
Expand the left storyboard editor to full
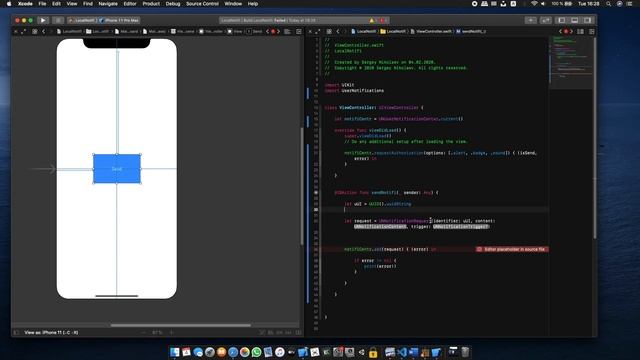[23, 31]
